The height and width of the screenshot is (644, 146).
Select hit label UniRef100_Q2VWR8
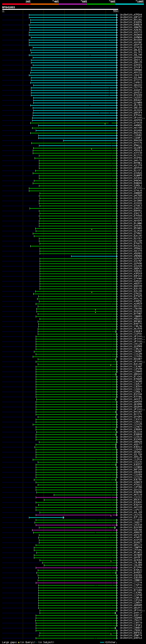[131, 103]
